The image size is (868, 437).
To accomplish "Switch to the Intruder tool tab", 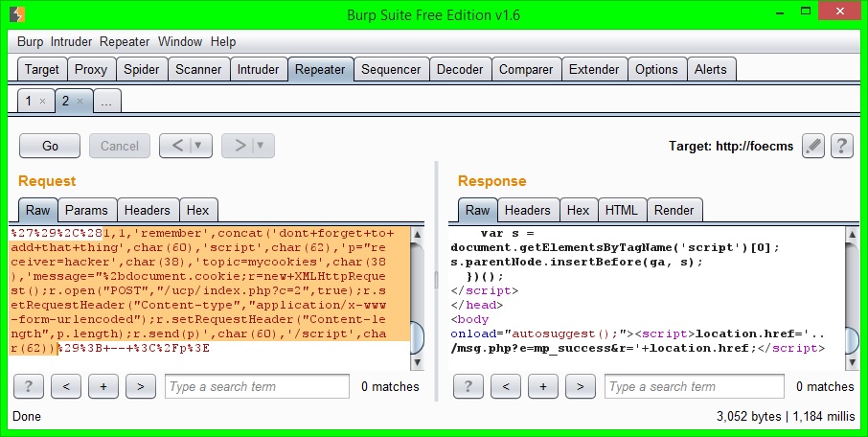I will coord(259,69).
